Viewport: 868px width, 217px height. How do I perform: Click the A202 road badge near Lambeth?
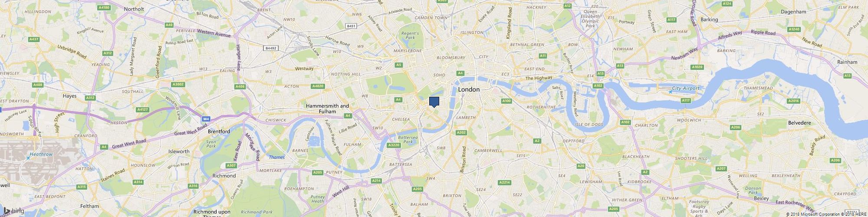[x=461, y=132]
